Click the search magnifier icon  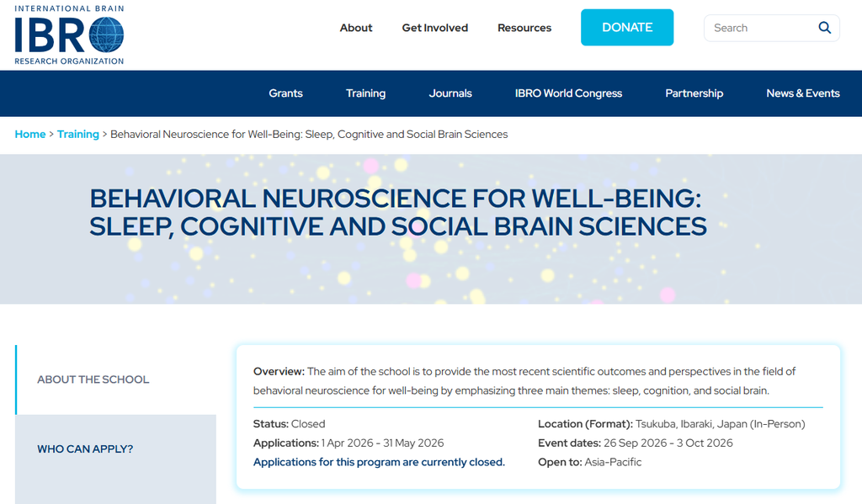824,28
